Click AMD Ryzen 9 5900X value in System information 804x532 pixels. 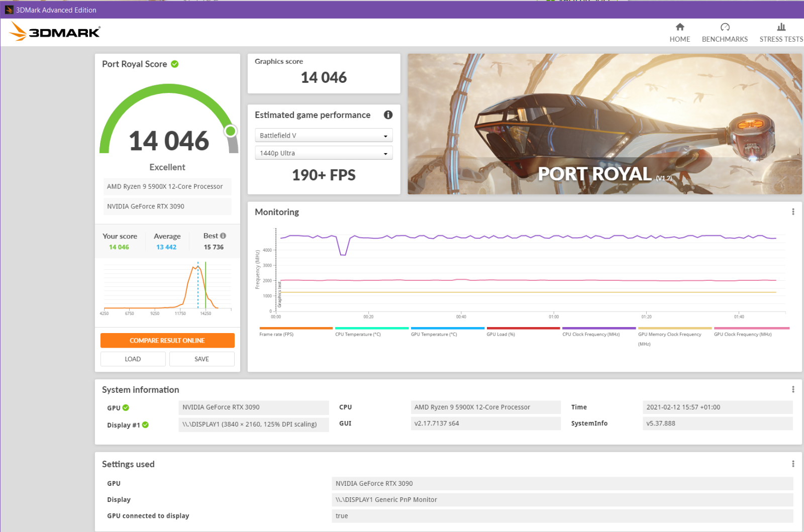[485, 407]
